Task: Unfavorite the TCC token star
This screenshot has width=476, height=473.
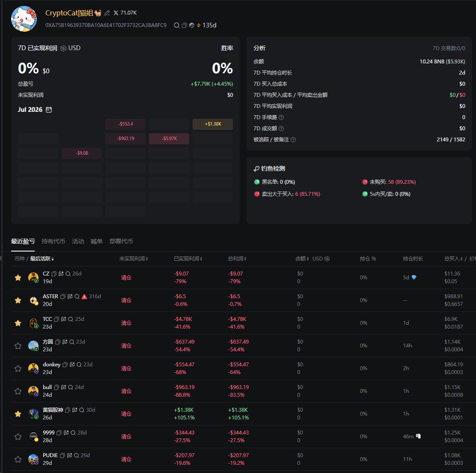Action: (x=18, y=323)
